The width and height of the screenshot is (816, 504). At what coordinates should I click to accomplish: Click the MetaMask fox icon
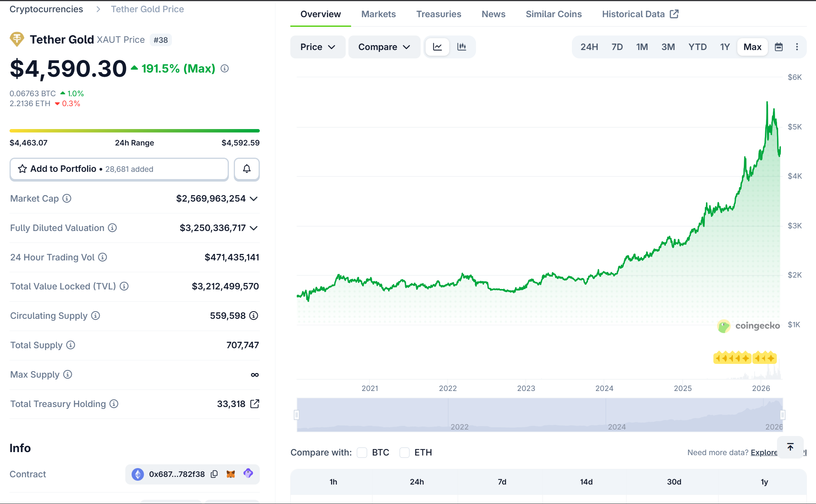(231, 474)
